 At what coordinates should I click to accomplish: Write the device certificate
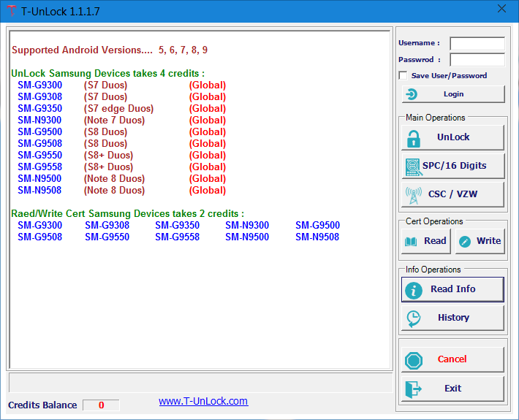480,241
